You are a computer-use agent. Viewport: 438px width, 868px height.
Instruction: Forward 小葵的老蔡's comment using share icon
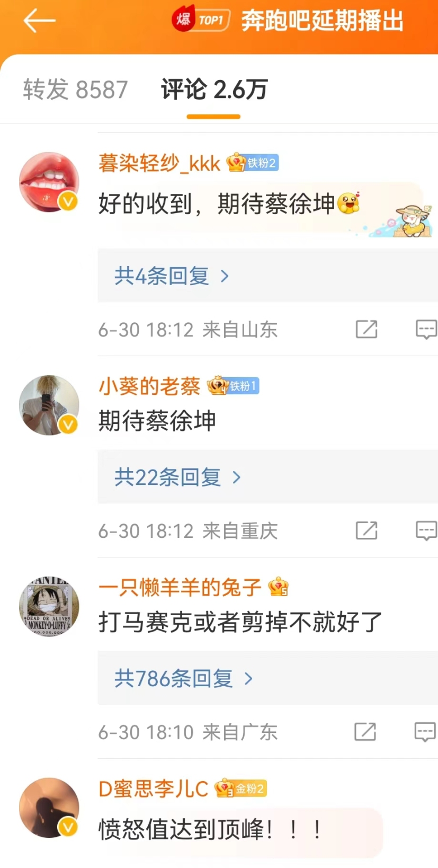coord(366,530)
